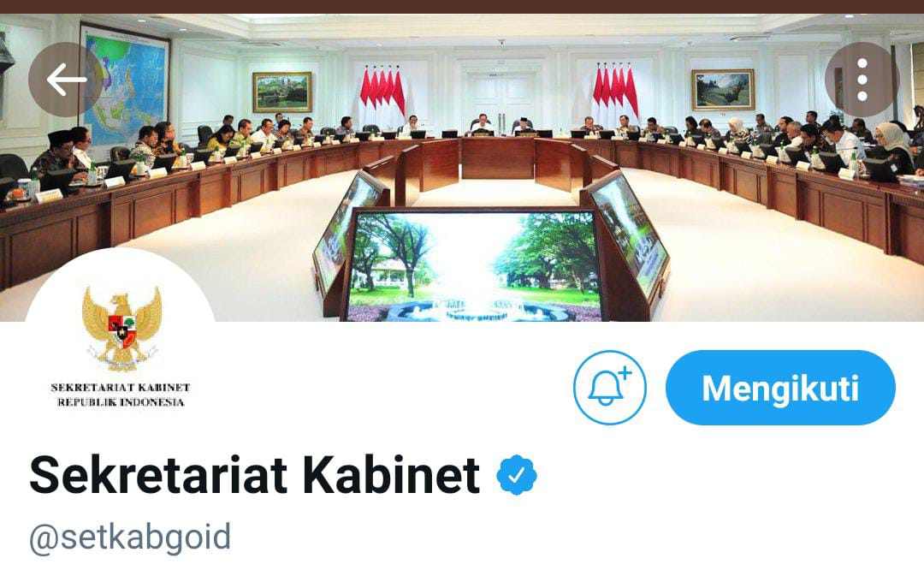924x570 pixels.
Task: Click the Sekretariat Kabinet display name
Action: click(x=255, y=474)
